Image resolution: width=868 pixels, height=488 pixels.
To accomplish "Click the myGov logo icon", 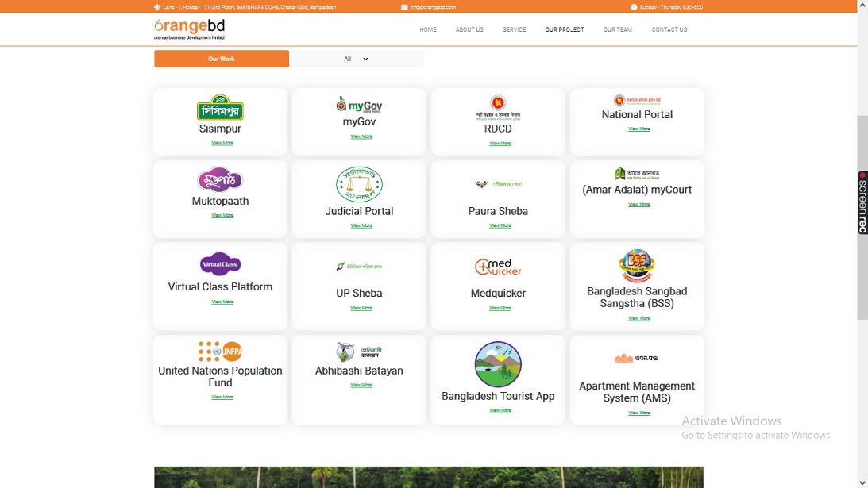I will coord(359,104).
